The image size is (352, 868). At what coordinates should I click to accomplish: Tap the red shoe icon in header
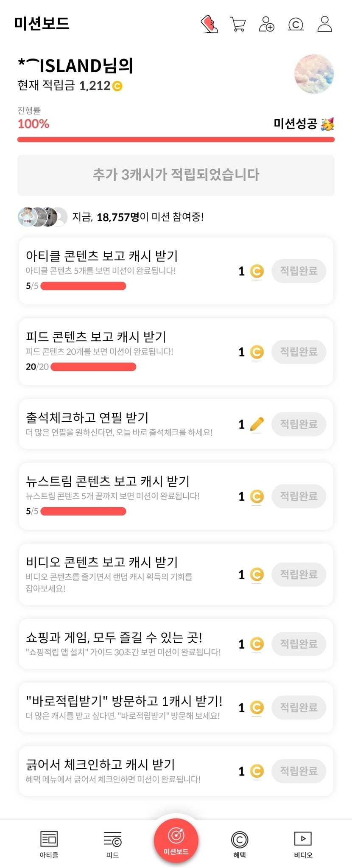209,24
